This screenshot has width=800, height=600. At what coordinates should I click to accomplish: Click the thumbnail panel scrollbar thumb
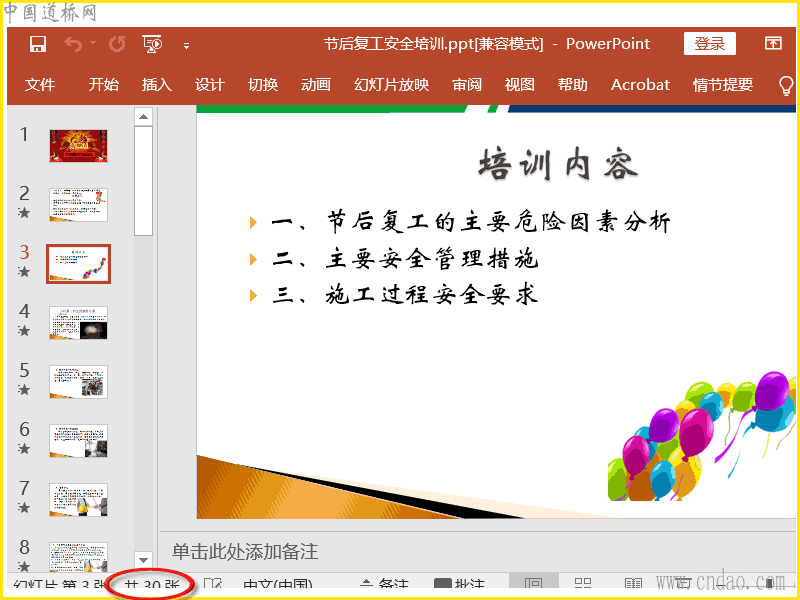[x=143, y=181]
